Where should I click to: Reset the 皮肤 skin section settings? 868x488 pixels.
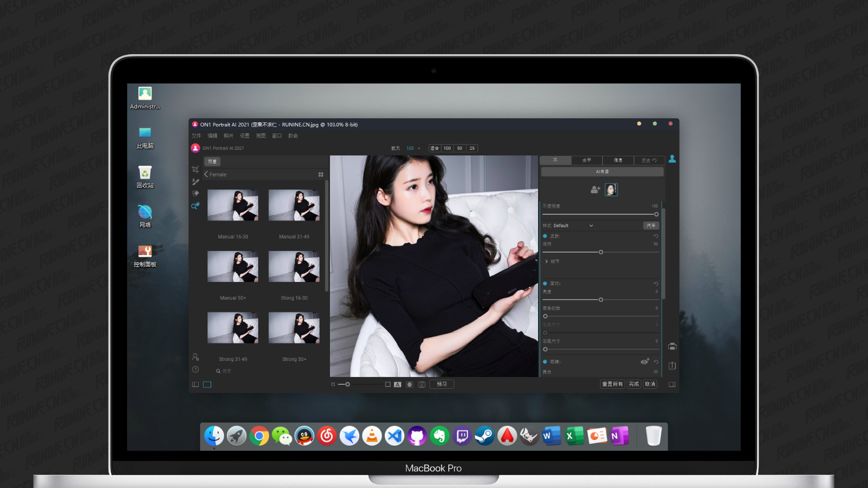tap(656, 236)
